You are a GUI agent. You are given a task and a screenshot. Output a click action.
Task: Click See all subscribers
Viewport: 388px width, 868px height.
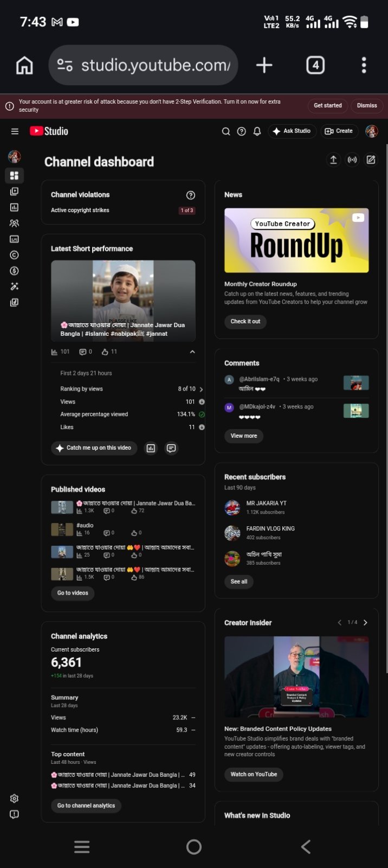coord(239,582)
